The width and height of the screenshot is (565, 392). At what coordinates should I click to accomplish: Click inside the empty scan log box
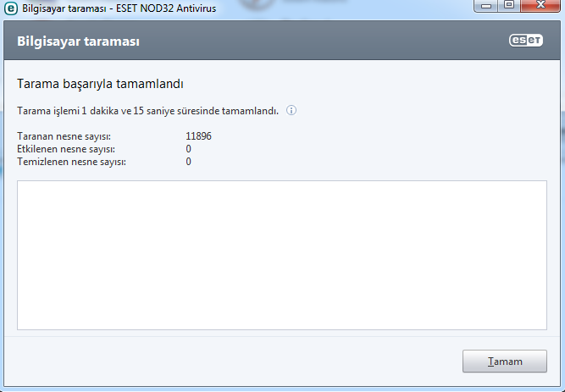coord(282,255)
